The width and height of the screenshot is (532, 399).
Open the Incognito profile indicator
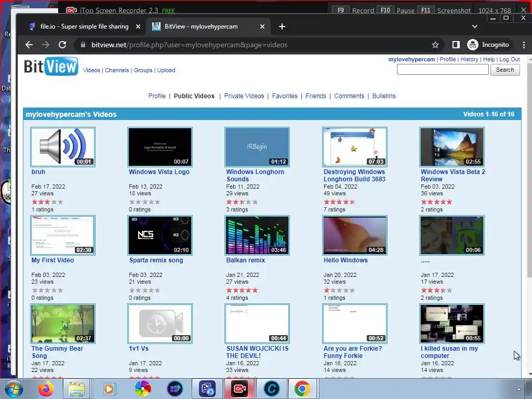pos(488,45)
